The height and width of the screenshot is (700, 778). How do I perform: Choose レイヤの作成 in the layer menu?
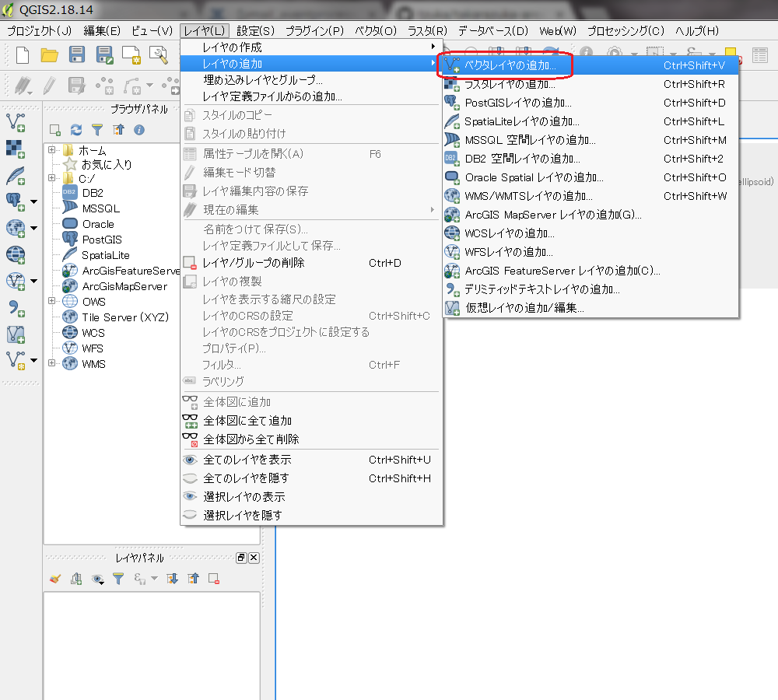[x=311, y=47]
